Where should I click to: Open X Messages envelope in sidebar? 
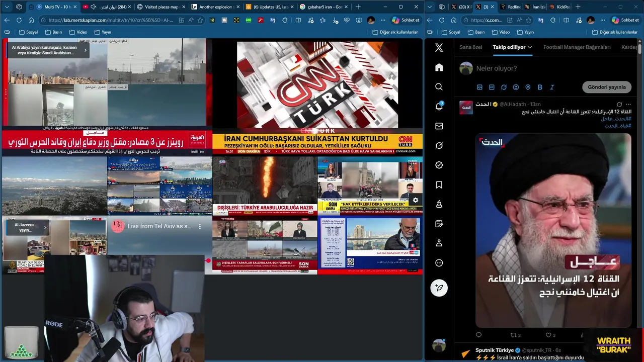pos(439,126)
